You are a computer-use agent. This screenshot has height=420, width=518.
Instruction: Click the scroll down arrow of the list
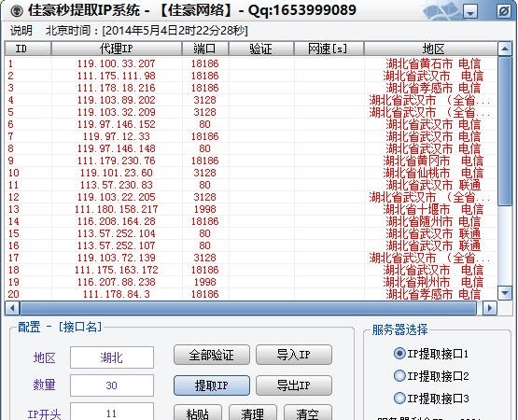click(x=504, y=293)
